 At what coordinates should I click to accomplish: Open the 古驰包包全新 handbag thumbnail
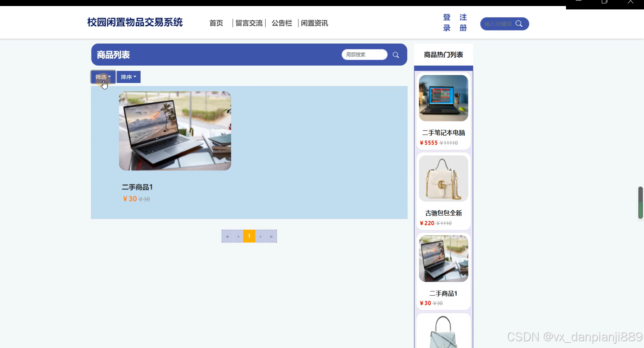(x=444, y=178)
